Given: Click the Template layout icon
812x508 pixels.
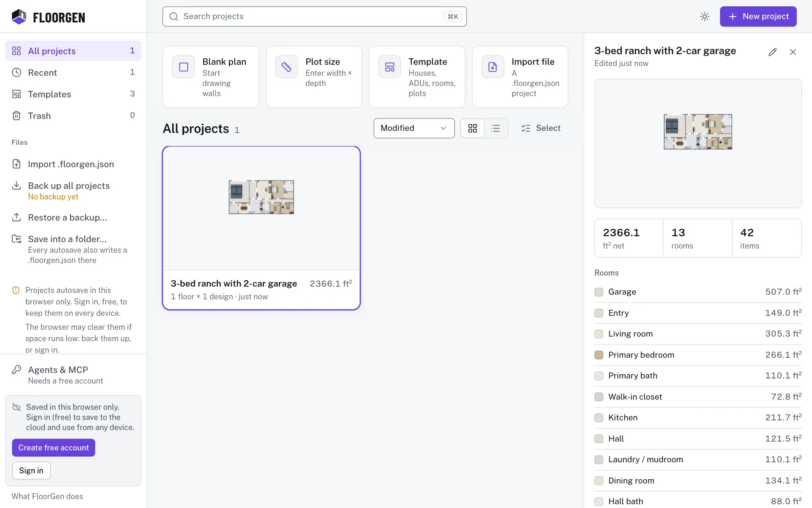Looking at the screenshot, I should (390, 67).
